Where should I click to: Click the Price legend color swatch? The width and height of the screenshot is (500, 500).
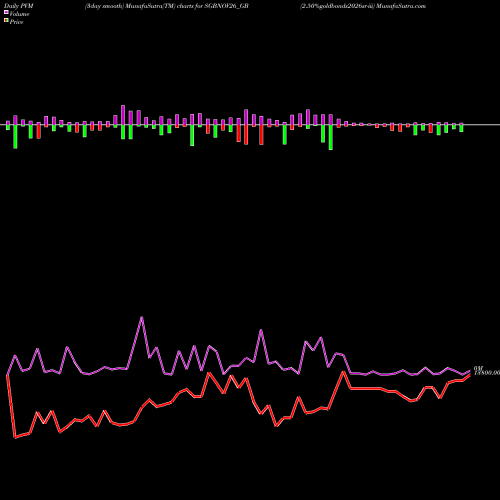[x=6, y=20]
